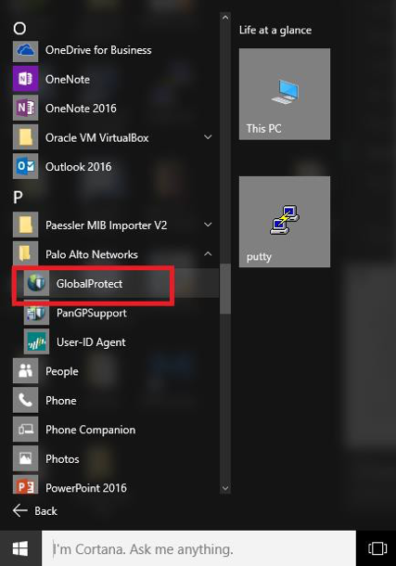Launch OneNote 2016 via its icon
The height and width of the screenshot is (566, 396).
click(x=25, y=108)
